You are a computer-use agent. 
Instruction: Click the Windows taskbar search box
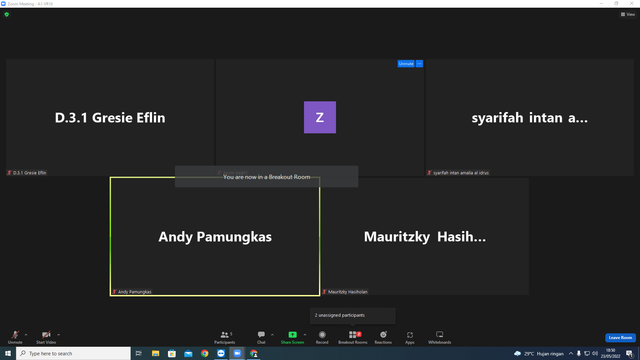[x=73, y=353]
